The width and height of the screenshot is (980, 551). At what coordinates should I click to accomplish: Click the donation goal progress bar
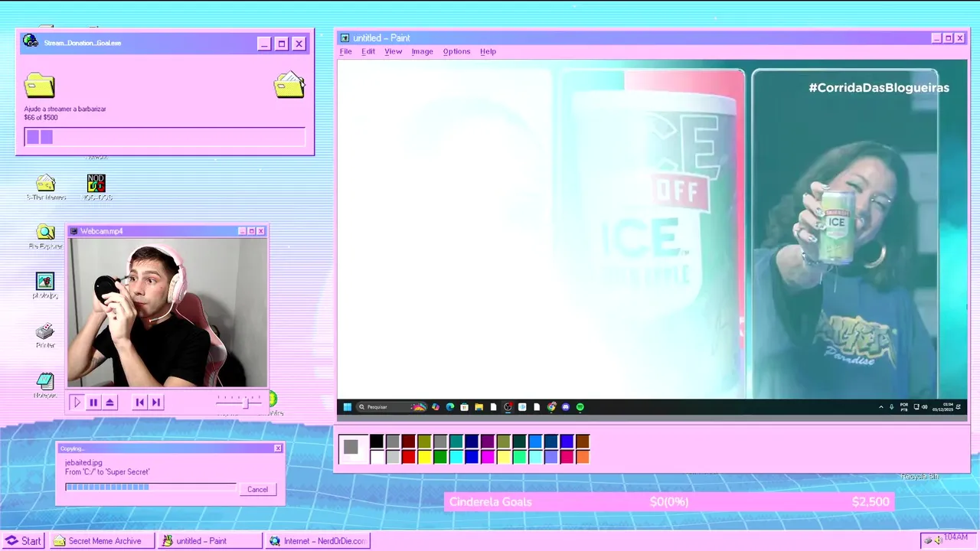pos(165,137)
